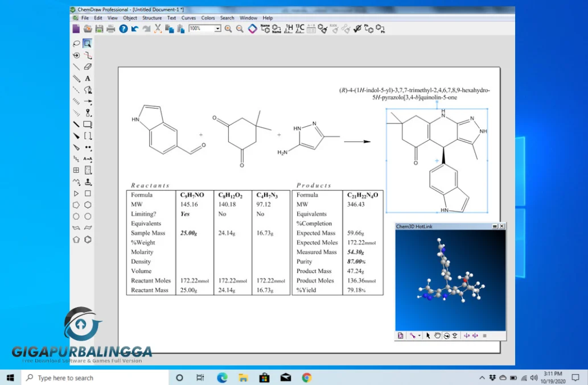Open the Edit menu

(x=98, y=18)
